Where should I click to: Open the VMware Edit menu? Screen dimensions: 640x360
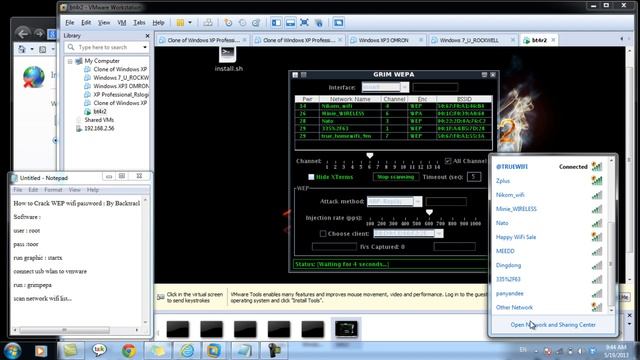(x=86, y=23)
